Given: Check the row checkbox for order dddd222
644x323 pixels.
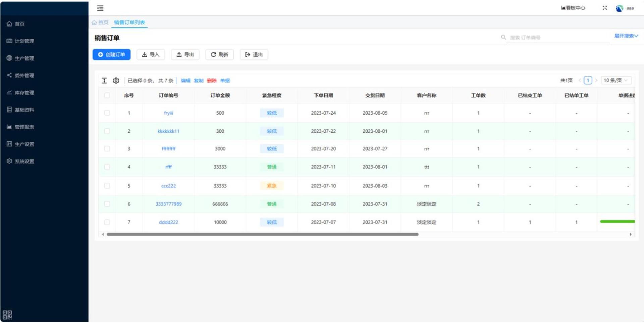Looking at the screenshot, I should tap(107, 222).
